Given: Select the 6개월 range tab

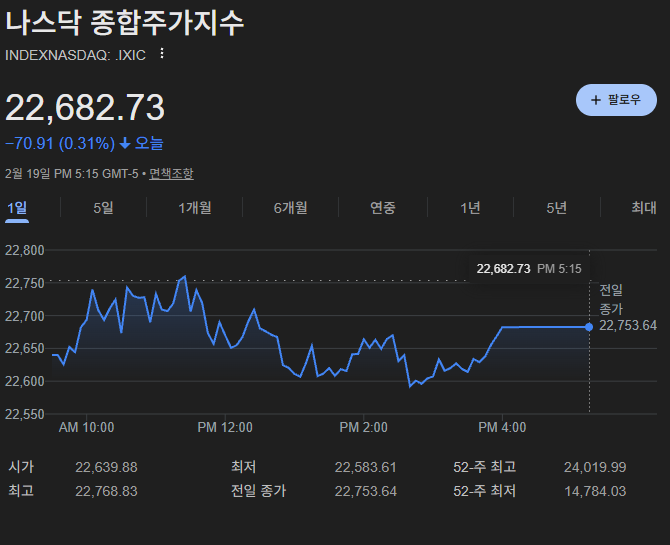Looking at the screenshot, I should (290, 208).
